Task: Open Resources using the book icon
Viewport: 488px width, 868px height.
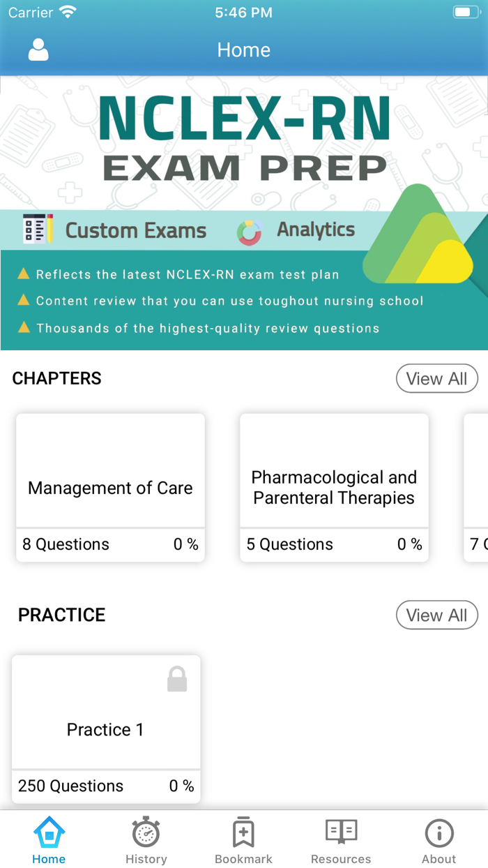Action: 341,832
